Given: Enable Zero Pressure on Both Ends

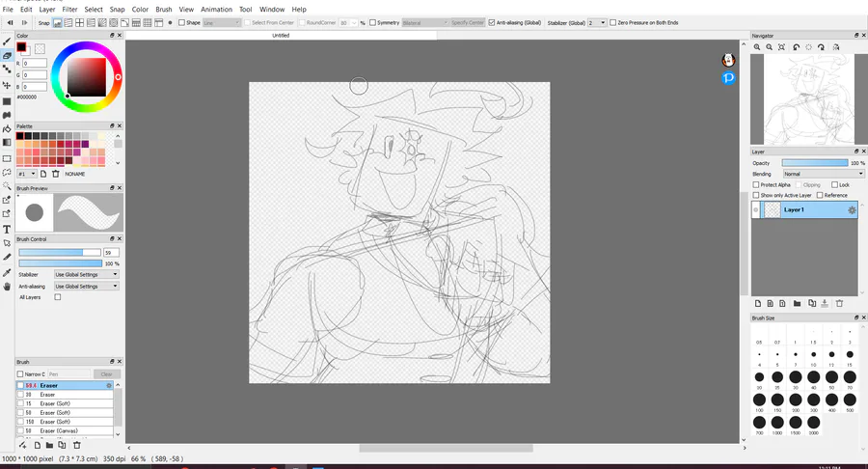Looking at the screenshot, I should click(x=612, y=23).
